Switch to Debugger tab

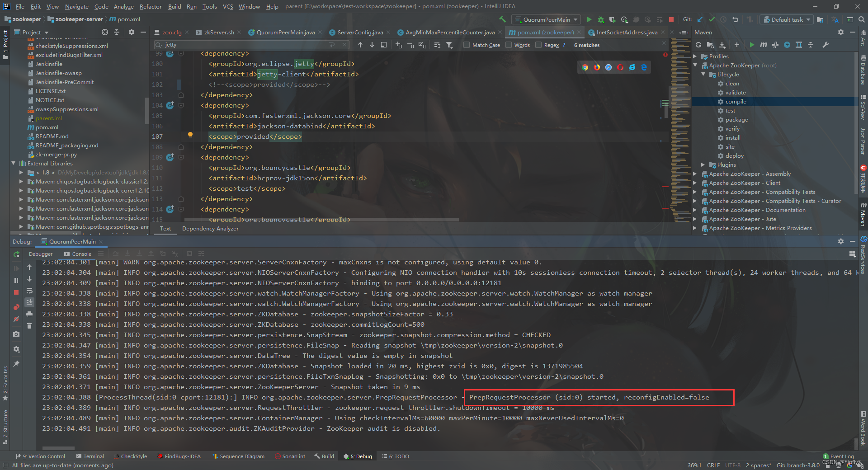(41, 254)
